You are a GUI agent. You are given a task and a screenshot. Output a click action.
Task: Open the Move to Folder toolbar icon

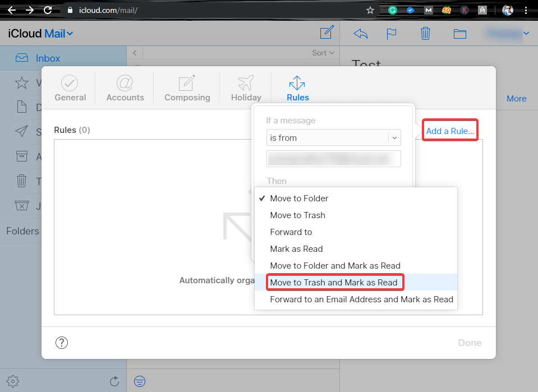(459, 34)
